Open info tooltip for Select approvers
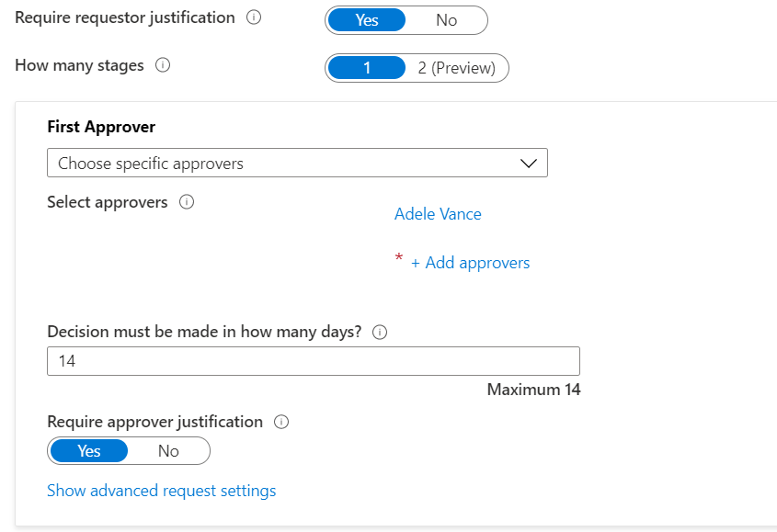This screenshot has width=777, height=532. [x=187, y=203]
